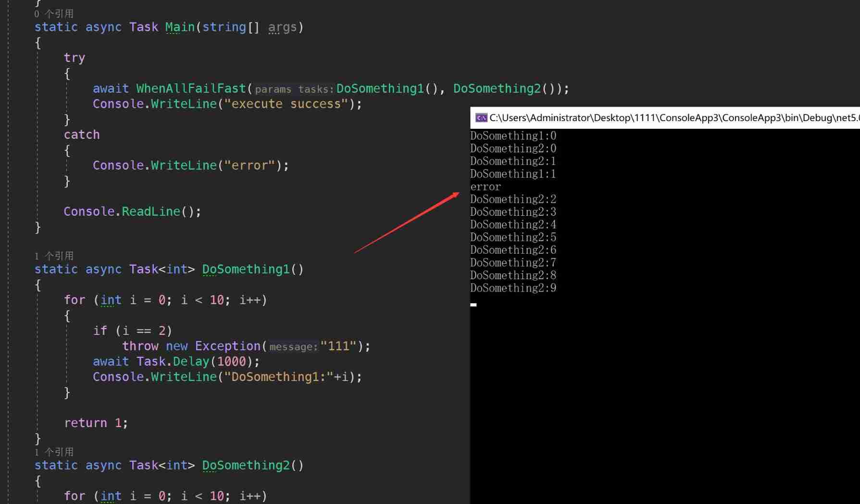Click the "params tasks:" inlay hint
Screen dimensions: 860x504
tap(294, 89)
